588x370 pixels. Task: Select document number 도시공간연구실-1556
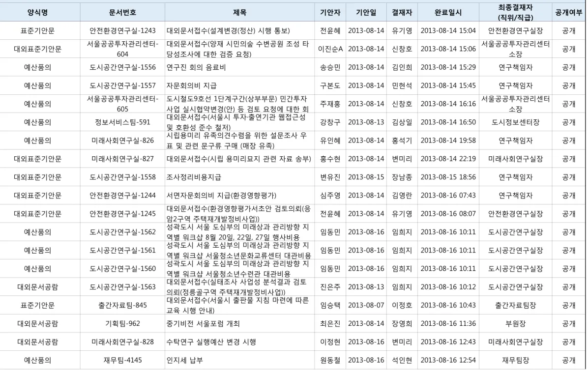[122, 67]
